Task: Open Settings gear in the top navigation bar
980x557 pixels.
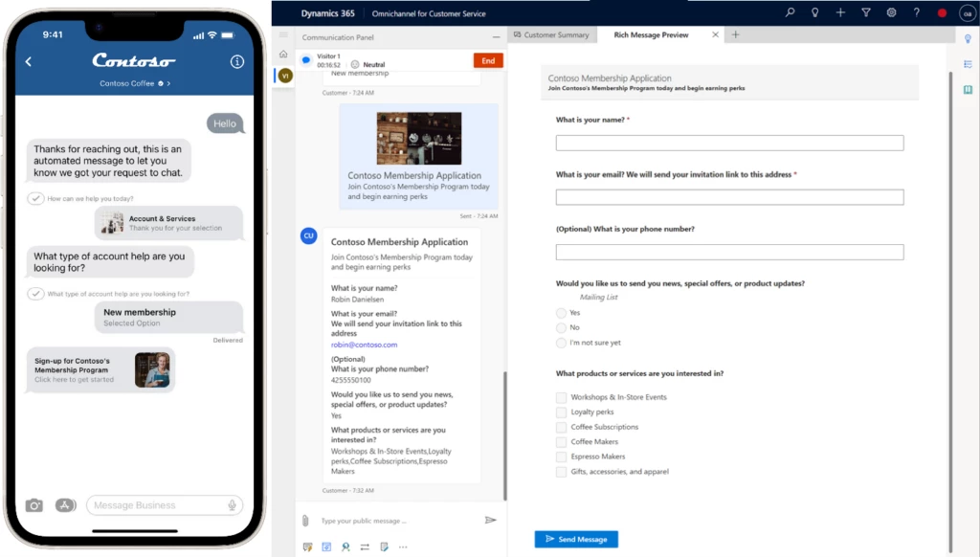Action: [892, 12]
